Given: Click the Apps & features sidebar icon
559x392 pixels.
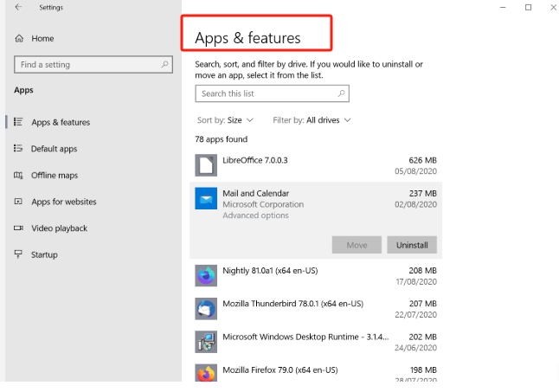Looking at the screenshot, I should click(18, 122).
